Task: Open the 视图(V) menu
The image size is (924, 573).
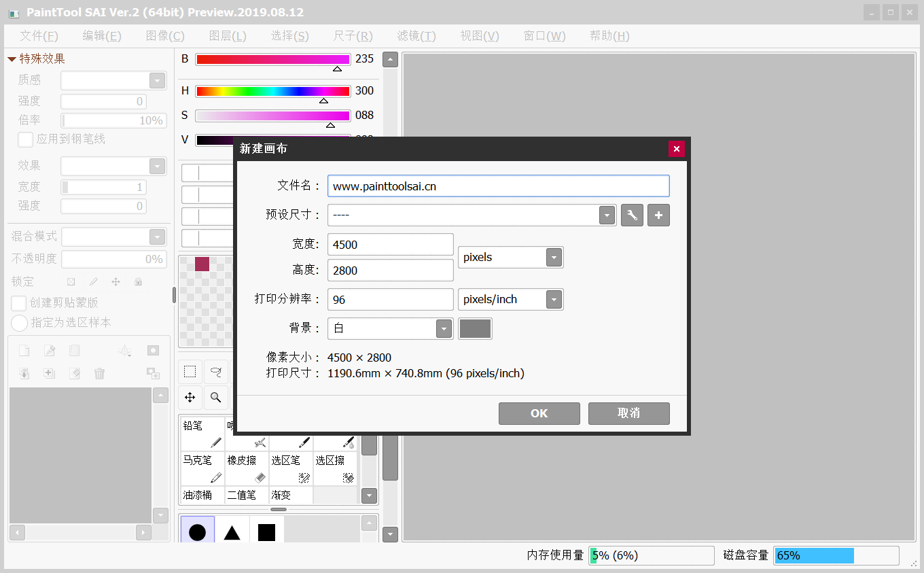Action: tap(480, 36)
